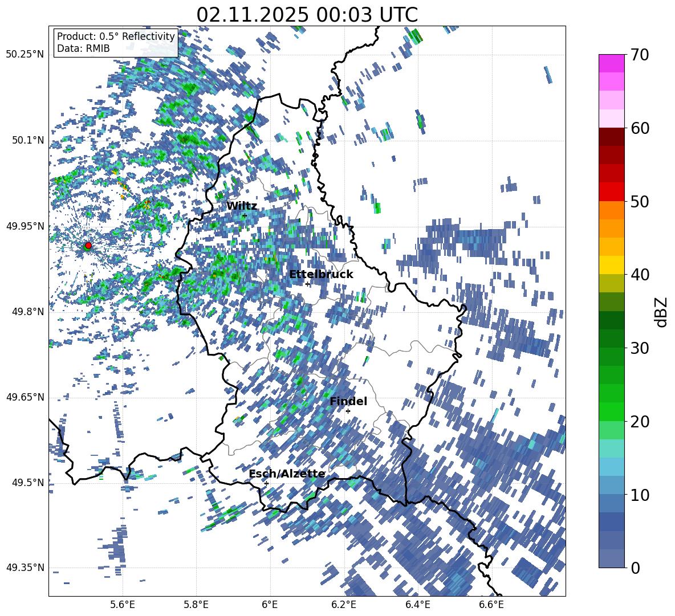Click the 6°E longitude label

click(x=270, y=605)
